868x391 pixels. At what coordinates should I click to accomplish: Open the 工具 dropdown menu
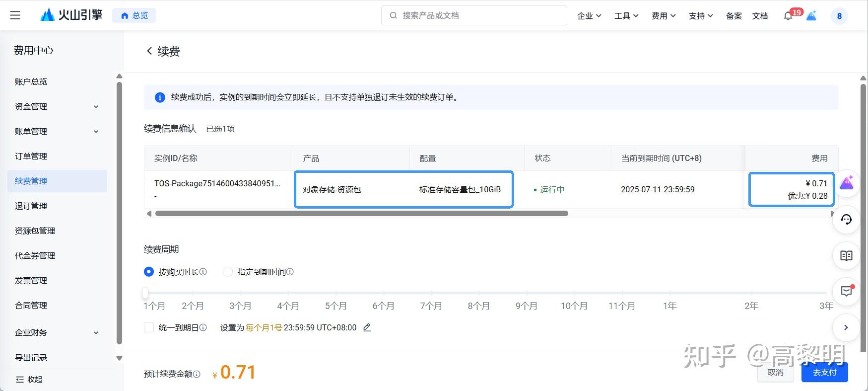click(626, 16)
